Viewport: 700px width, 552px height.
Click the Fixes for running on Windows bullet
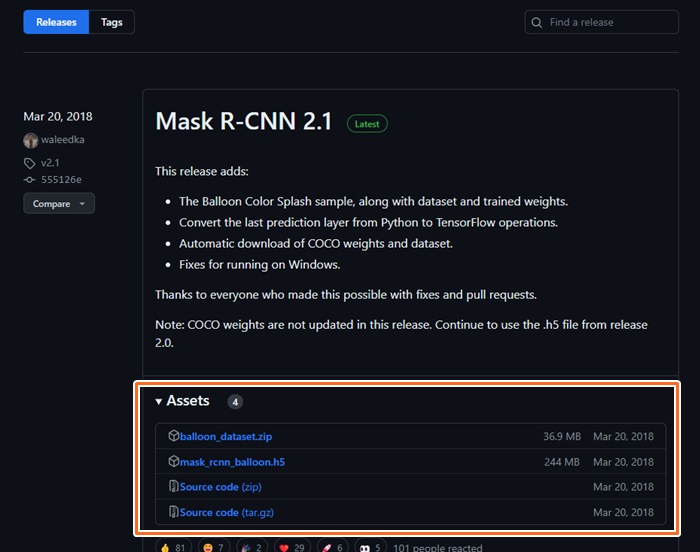pyautogui.click(x=259, y=264)
